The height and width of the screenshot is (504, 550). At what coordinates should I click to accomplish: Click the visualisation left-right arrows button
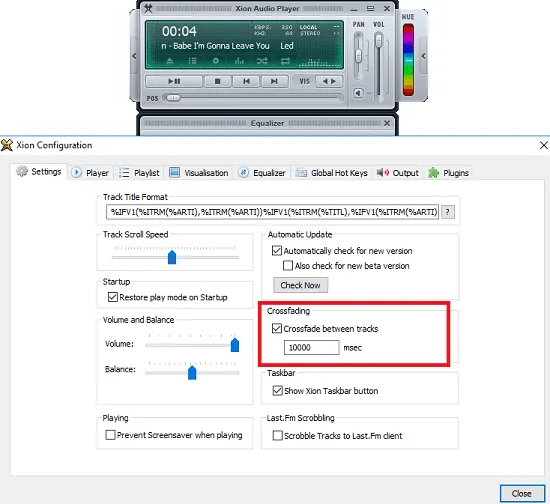pos(329,81)
